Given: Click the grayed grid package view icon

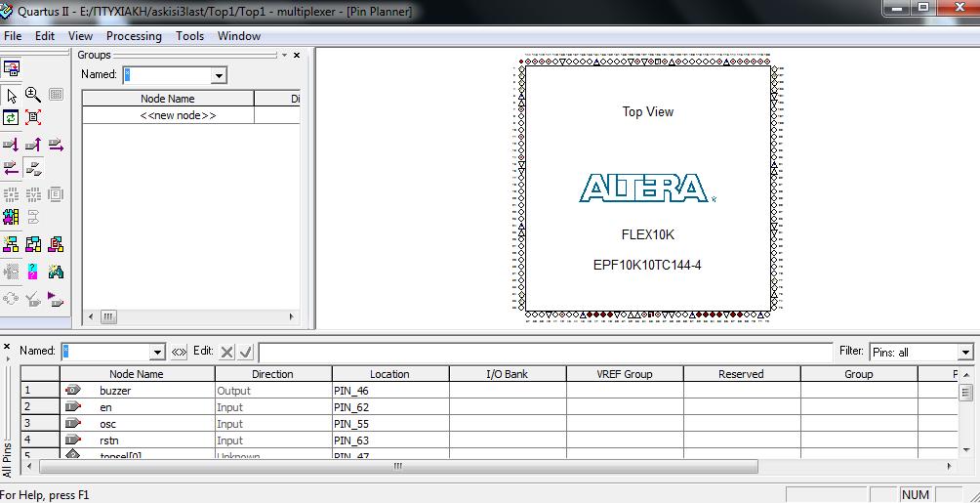Looking at the screenshot, I should [x=56, y=95].
